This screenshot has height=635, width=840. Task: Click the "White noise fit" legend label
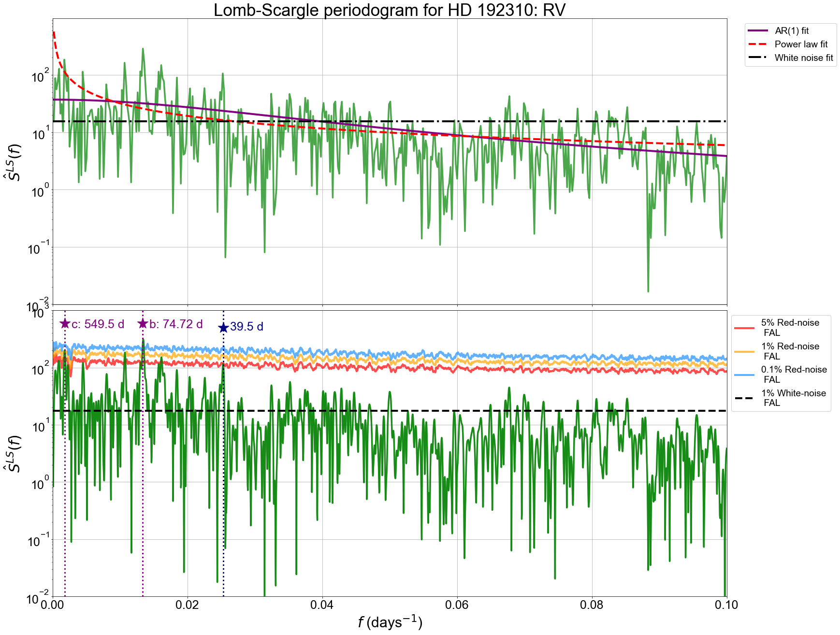coord(804,58)
